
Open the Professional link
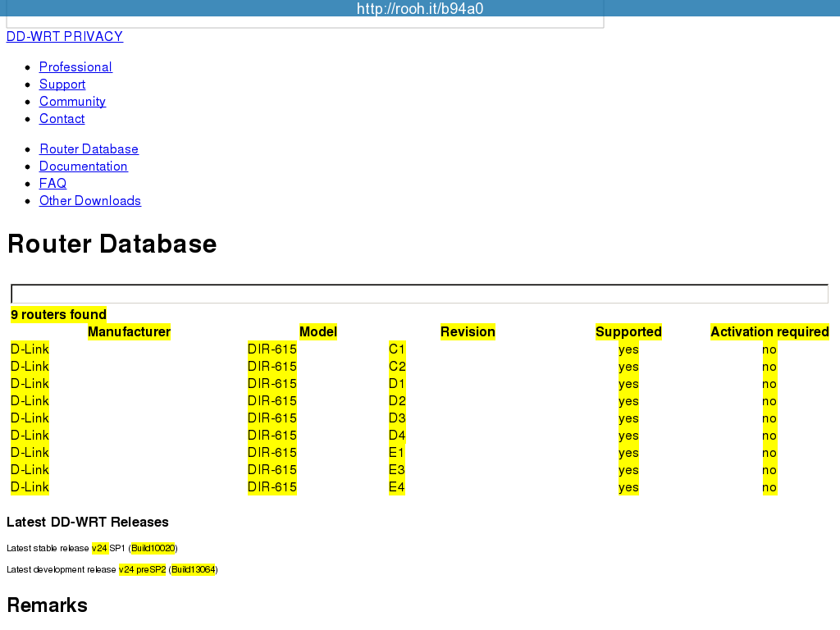tap(75, 67)
